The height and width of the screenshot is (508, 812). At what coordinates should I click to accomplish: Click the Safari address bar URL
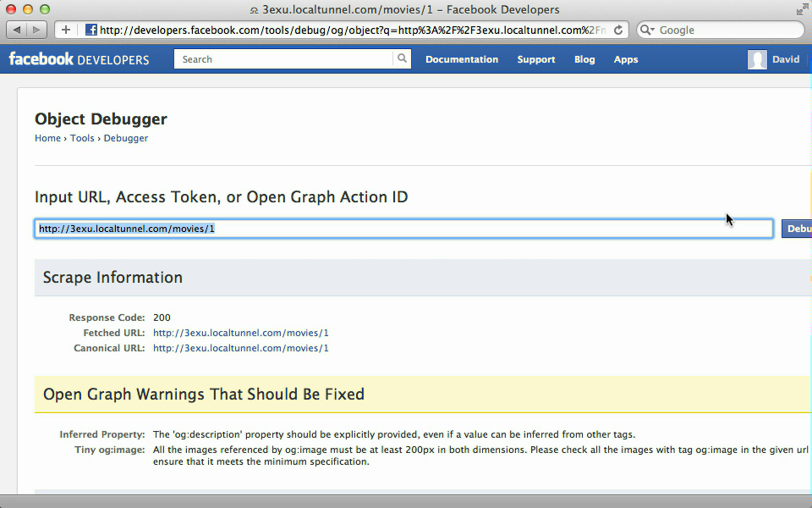tap(352, 30)
